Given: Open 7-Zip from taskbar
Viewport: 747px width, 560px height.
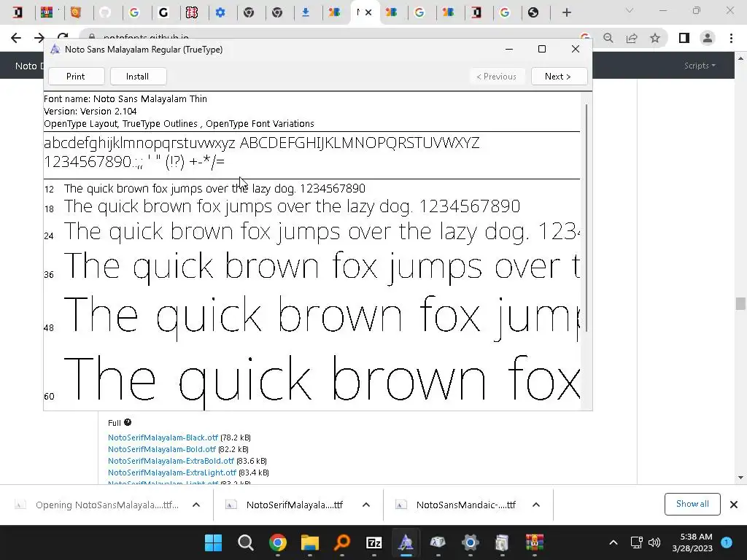Looking at the screenshot, I should pos(374,542).
